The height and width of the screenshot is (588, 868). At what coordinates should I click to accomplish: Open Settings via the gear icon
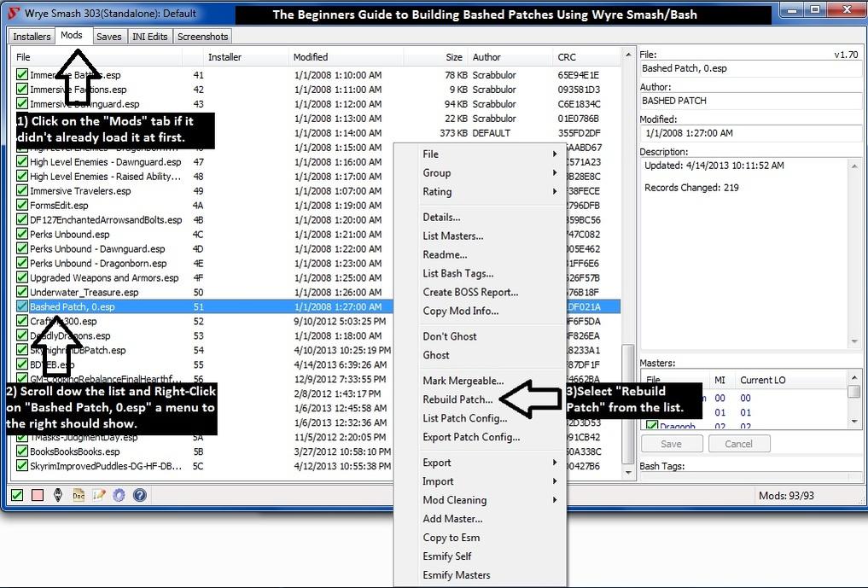click(x=119, y=495)
